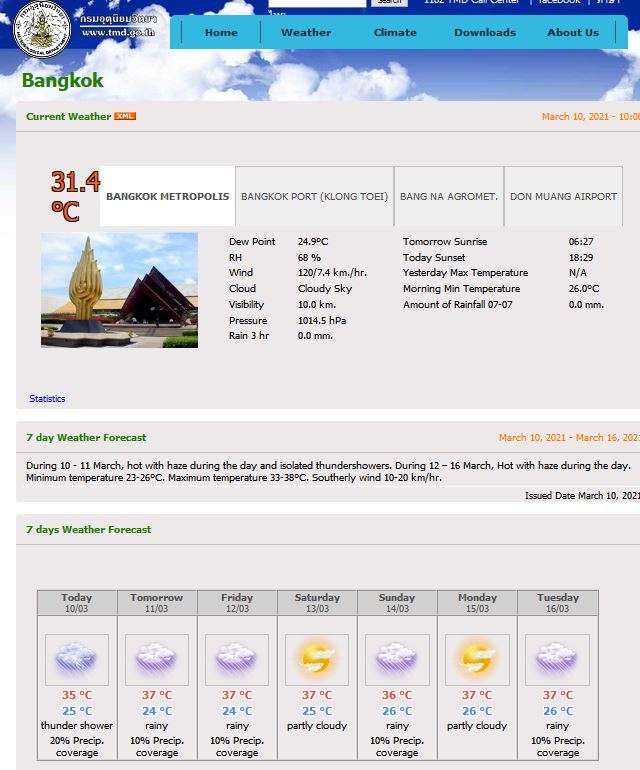Click the Bangkok page heading

62,81
